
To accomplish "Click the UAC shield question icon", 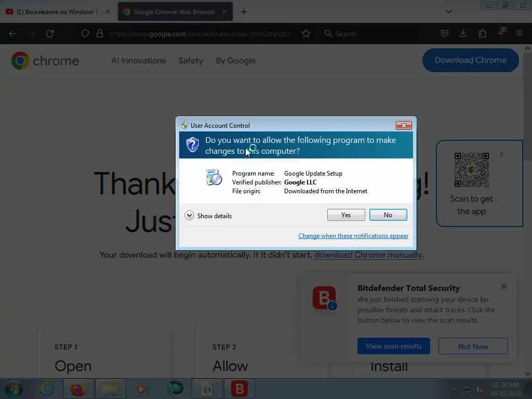I will [x=192, y=145].
